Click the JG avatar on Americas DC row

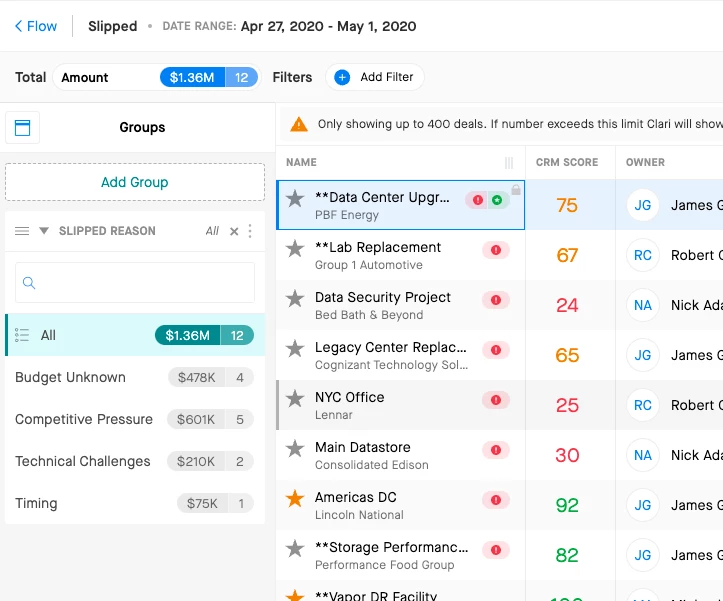point(643,505)
